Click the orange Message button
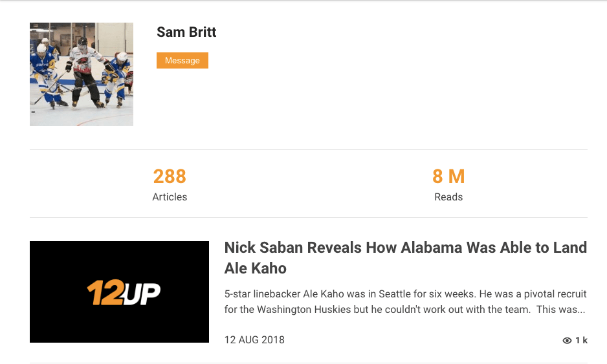Screen dimensions: 607x364 coord(182,60)
